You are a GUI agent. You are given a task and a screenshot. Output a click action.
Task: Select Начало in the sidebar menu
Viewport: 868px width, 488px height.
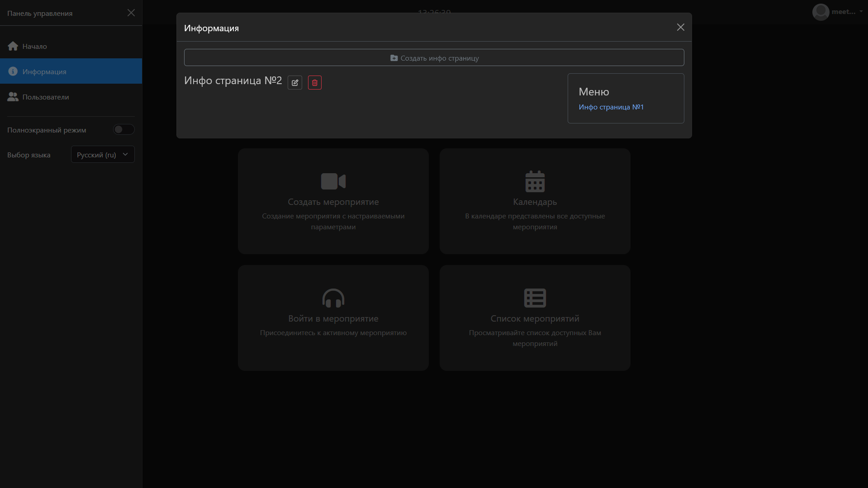point(35,46)
